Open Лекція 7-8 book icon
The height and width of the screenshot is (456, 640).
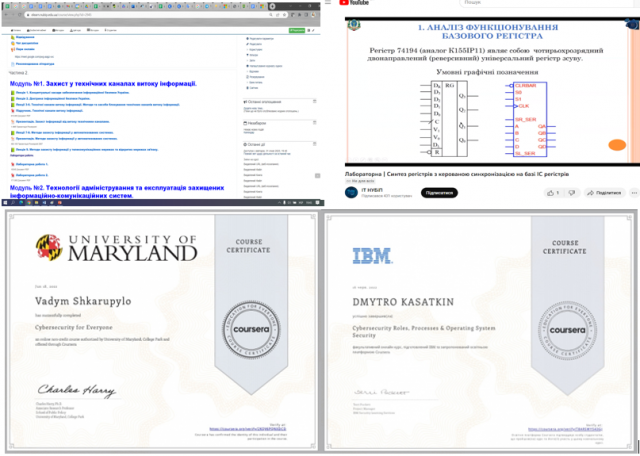(x=13, y=132)
